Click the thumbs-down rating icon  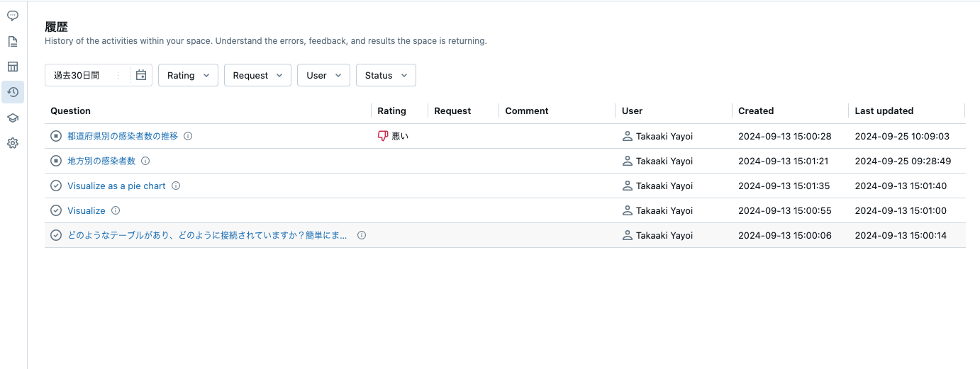383,136
